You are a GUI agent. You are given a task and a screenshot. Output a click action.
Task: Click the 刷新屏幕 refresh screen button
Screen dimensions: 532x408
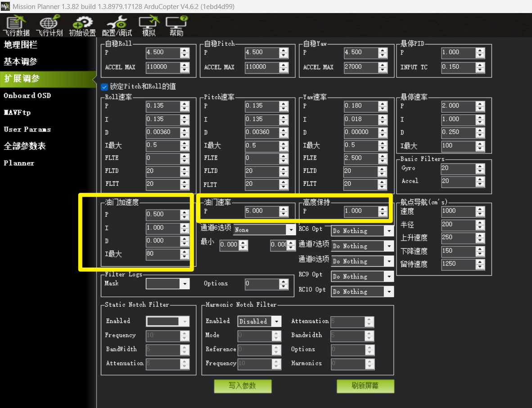point(365,386)
